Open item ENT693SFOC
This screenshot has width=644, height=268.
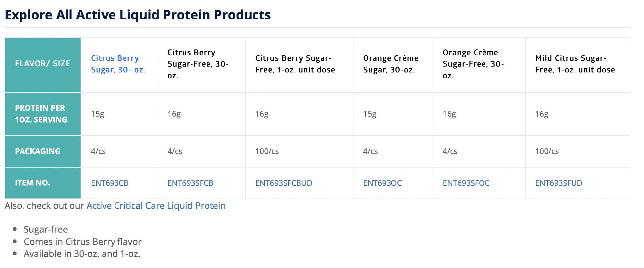point(466,183)
